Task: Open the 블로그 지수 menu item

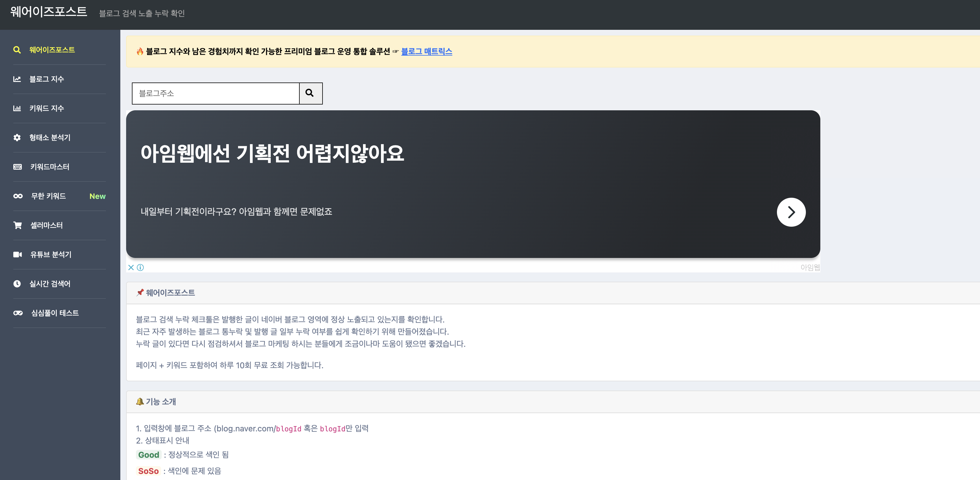Action: [47, 79]
